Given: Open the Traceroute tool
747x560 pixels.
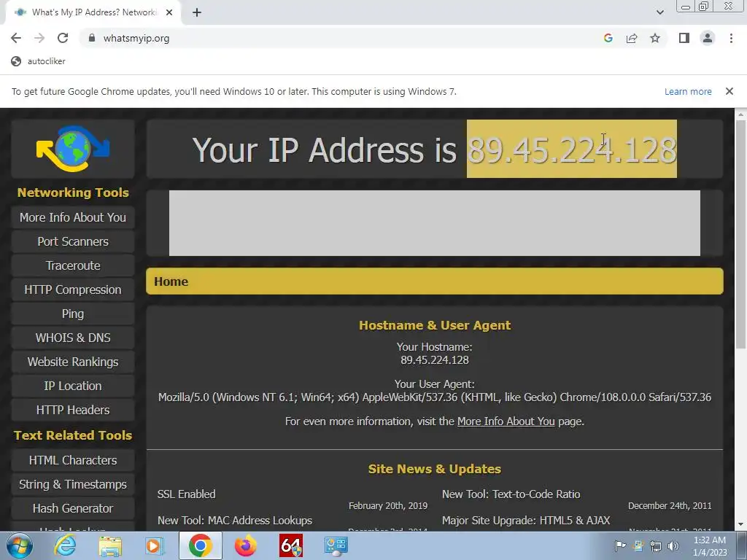Looking at the screenshot, I should click(73, 265).
